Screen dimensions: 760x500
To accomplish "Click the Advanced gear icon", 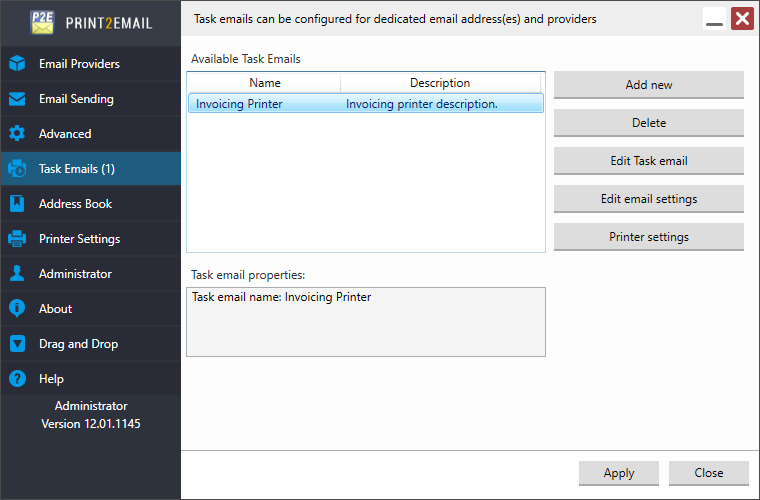I will click(17, 134).
